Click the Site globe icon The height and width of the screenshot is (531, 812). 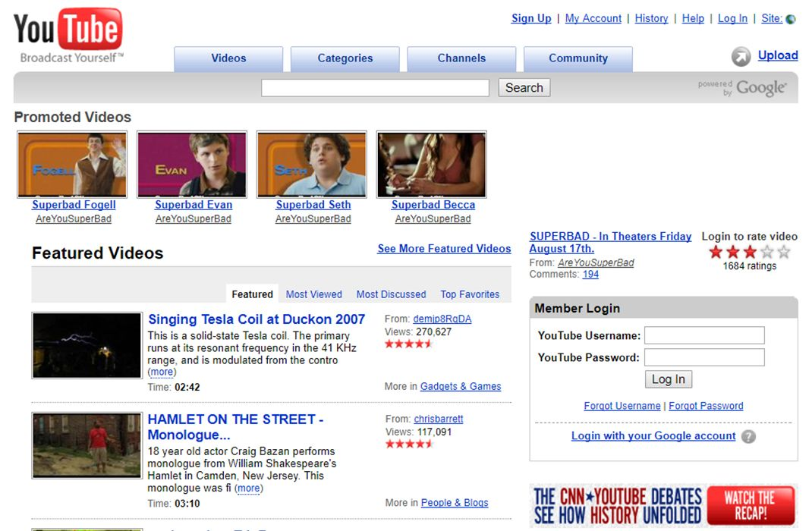[x=791, y=19]
